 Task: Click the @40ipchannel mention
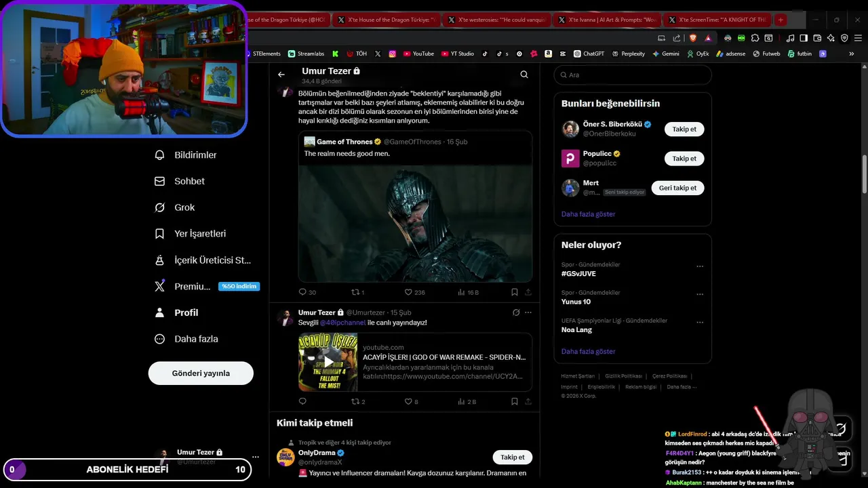(x=342, y=323)
